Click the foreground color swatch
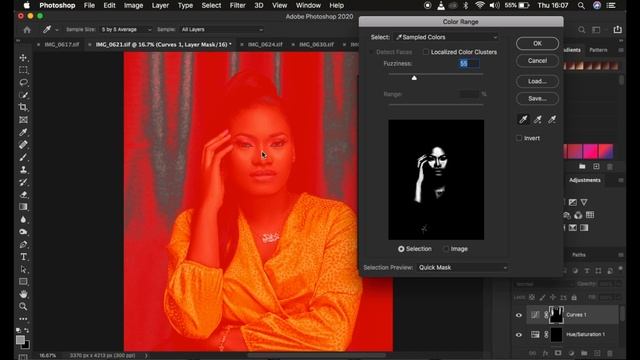The image size is (640, 360). 20,340
